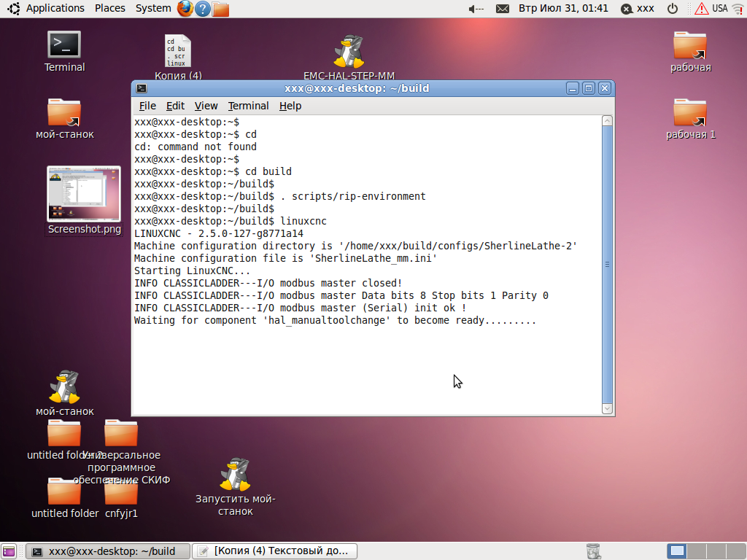Open the Applications menu

tap(55, 9)
